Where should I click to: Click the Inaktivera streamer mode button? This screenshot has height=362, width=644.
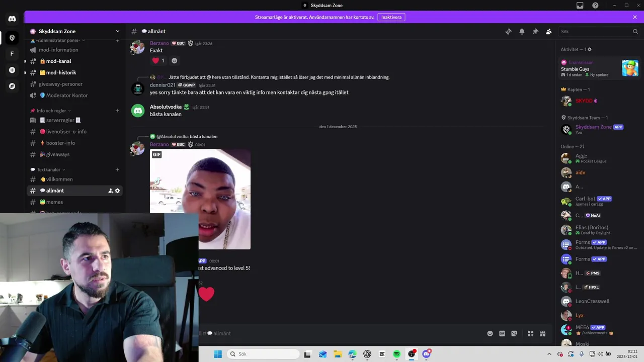pyautogui.click(x=391, y=17)
